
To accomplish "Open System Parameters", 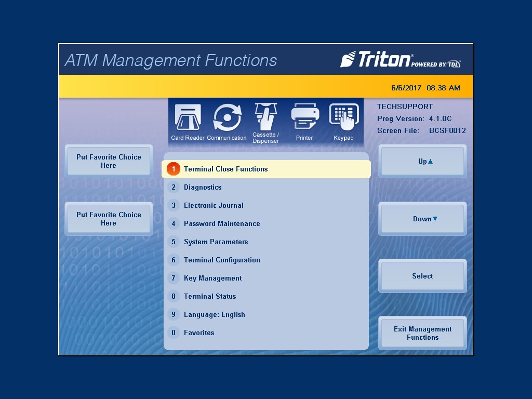I will coord(216,242).
